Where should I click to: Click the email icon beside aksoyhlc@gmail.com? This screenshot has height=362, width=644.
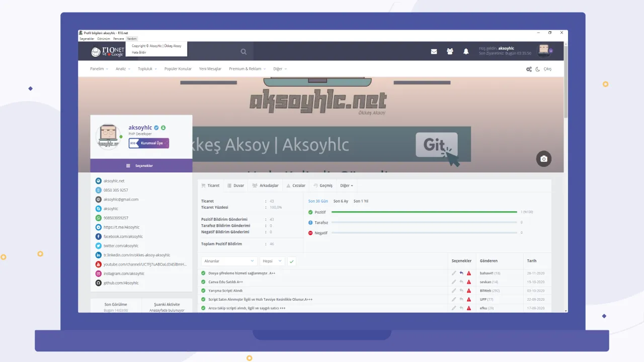[x=99, y=199]
